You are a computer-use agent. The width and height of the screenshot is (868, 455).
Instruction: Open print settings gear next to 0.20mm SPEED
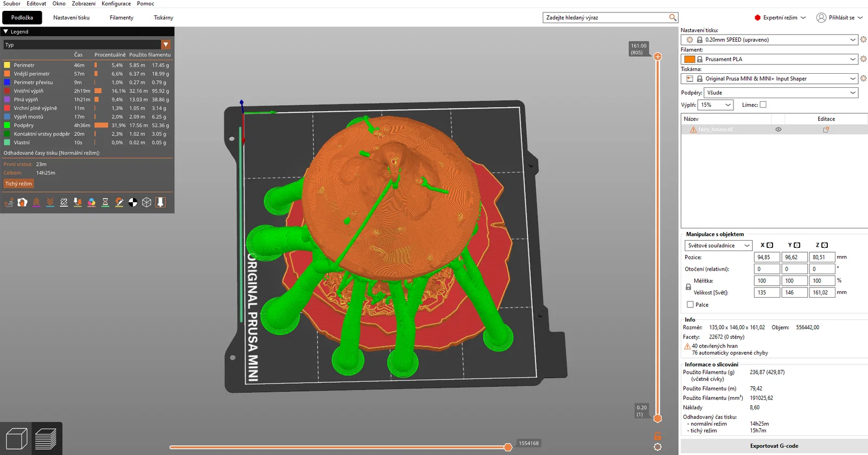(863, 40)
